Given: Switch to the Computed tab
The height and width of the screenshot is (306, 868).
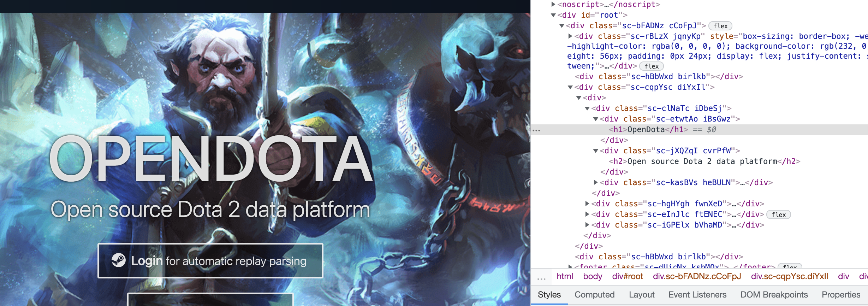Looking at the screenshot, I should 594,295.
